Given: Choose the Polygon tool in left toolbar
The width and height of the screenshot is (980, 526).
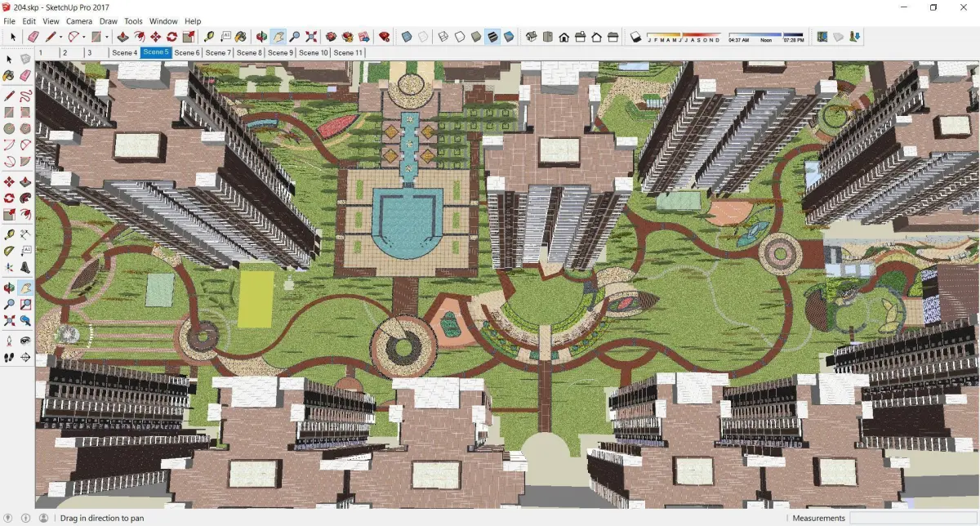Looking at the screenshot, I should (24, 128).
